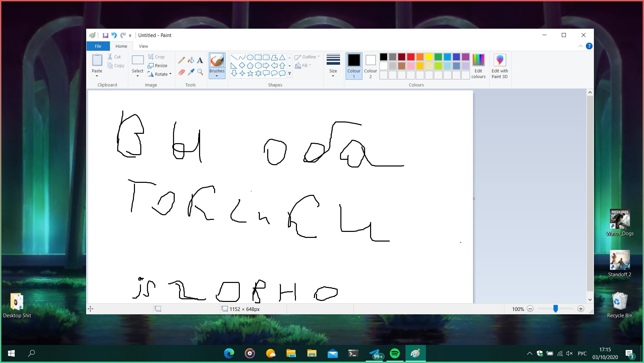The image size is (644, 363).
Task: Choose the Oval shape
Action: coord(250,57)
